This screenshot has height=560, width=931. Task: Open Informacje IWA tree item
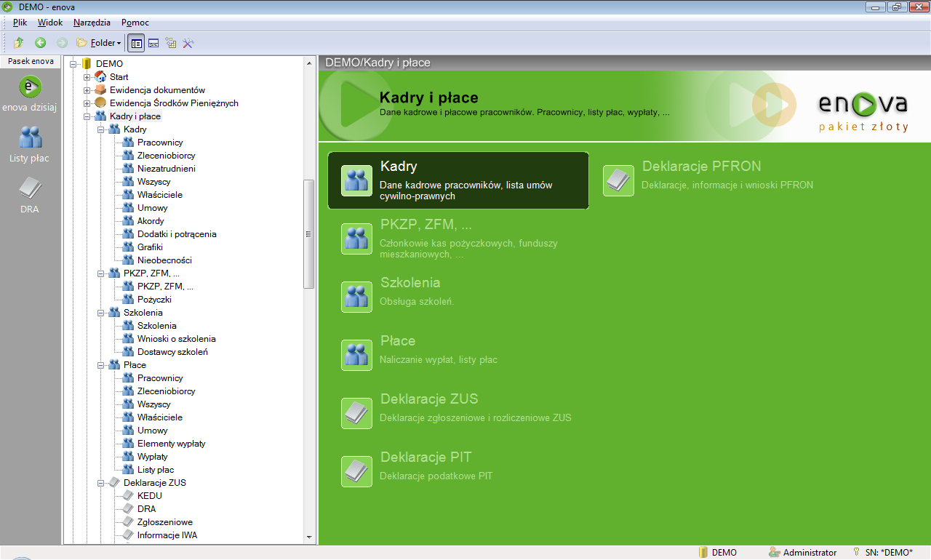tap(167, 535)
